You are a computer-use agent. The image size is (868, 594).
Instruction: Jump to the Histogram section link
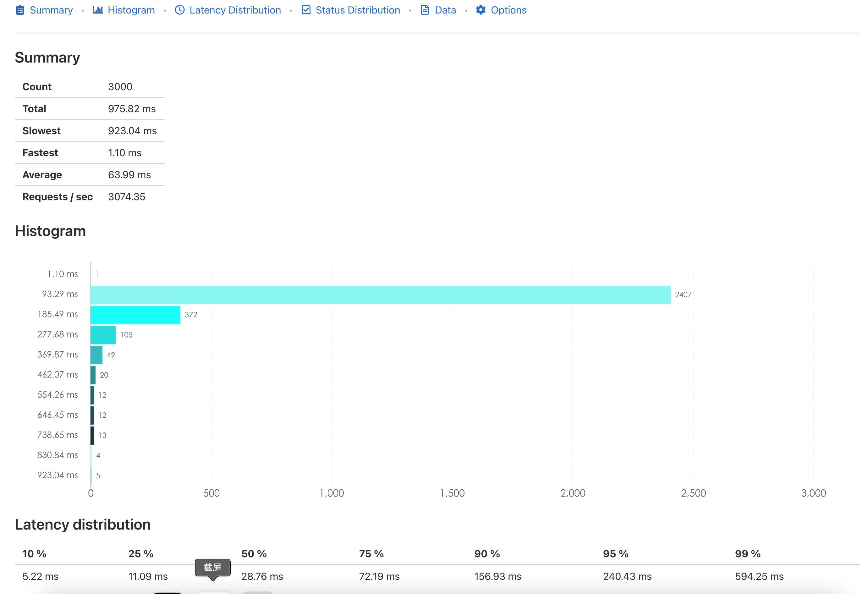131,10
